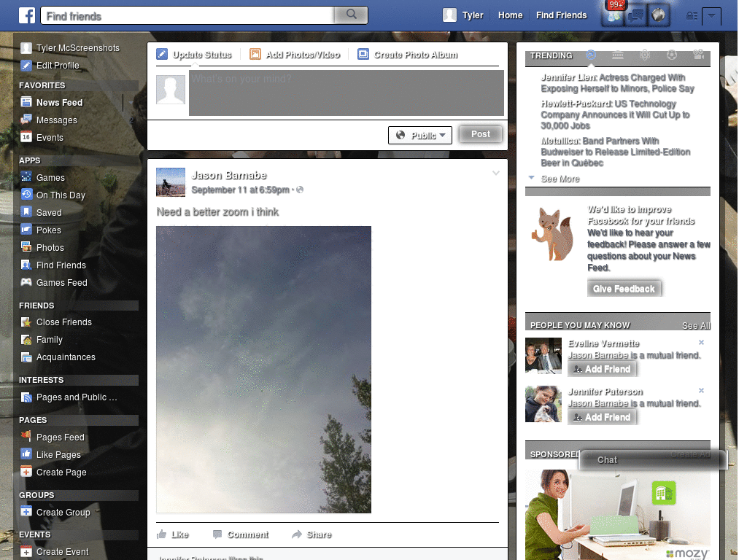
Task: Open account menu dropdown arrow
Action: [x=711, y=16]
